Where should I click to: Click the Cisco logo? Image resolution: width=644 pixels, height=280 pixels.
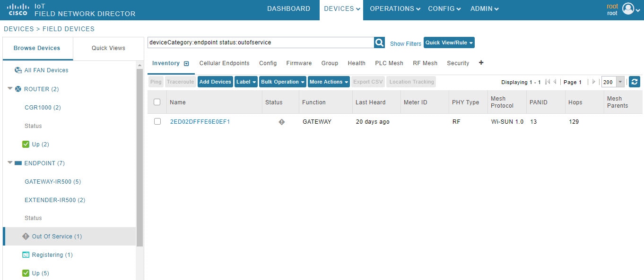pyautogui.click(x=18, y=9)
